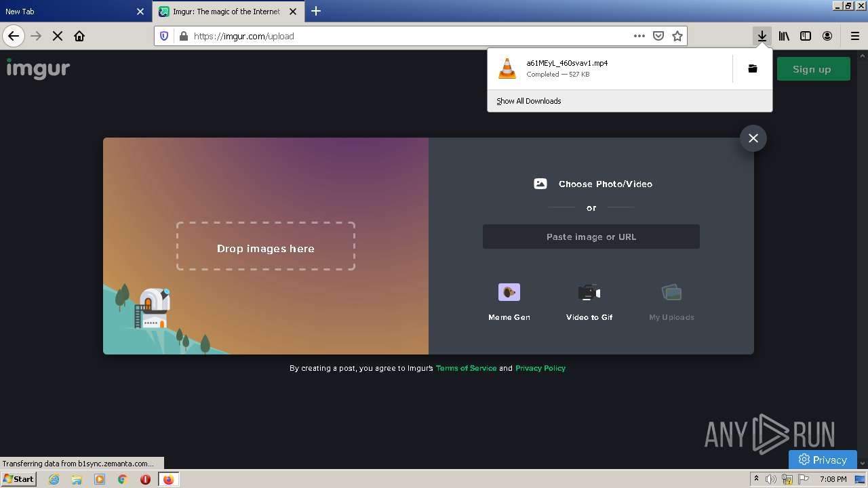
Task: Open media player from taskbar
Action: point(100,479)
